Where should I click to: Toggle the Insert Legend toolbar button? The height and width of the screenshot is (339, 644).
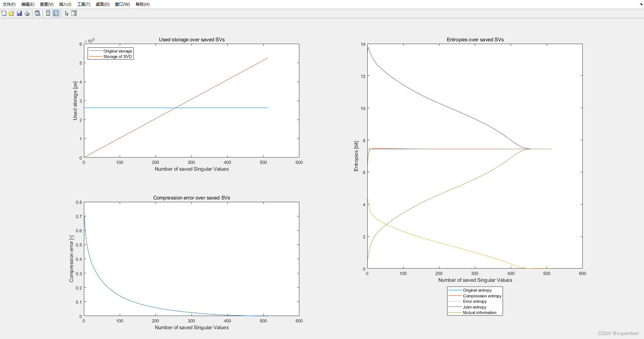[x=56, y=13]
